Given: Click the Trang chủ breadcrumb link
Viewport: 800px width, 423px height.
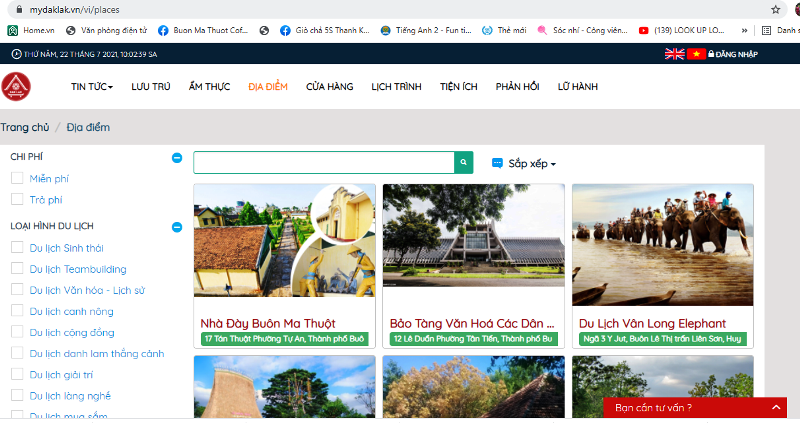Looking at the screenshot, I should point(24,127).
